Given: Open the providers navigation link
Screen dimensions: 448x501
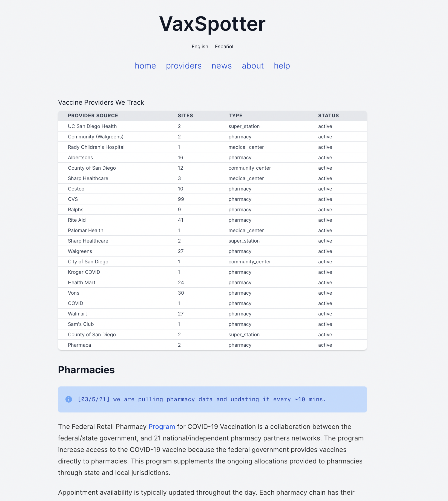Looking at the screenshot, I should click(183, 66).
